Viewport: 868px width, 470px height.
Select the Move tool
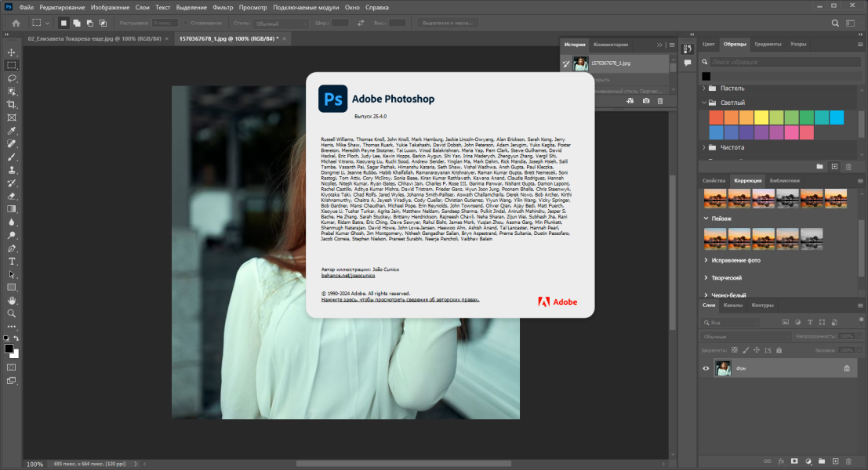point(12,52)
